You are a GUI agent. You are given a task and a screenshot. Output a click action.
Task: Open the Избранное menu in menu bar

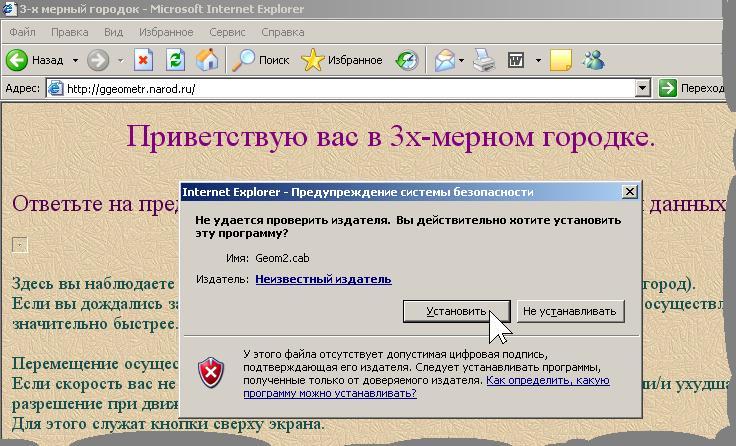[166, 32]
